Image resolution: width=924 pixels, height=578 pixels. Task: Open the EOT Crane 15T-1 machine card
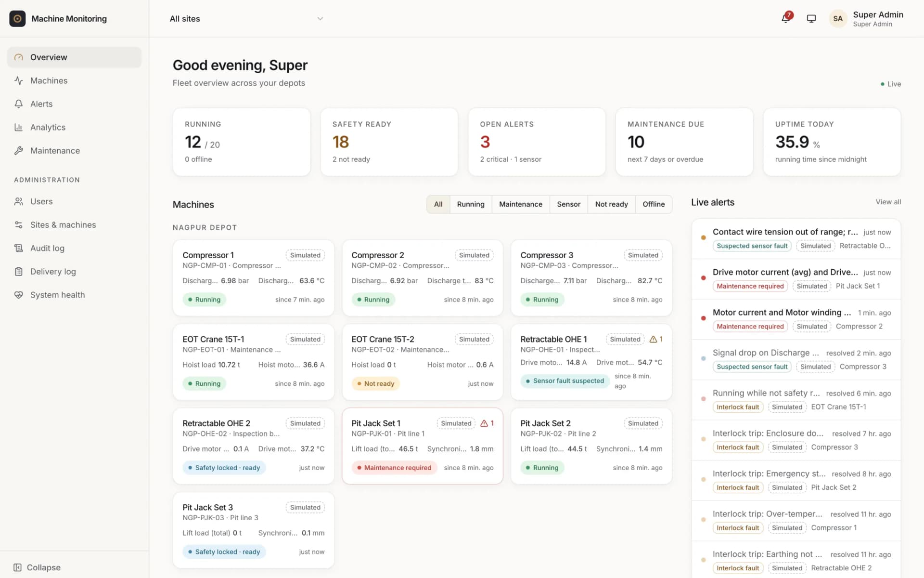pyautogui.click(x=254, y=362)
